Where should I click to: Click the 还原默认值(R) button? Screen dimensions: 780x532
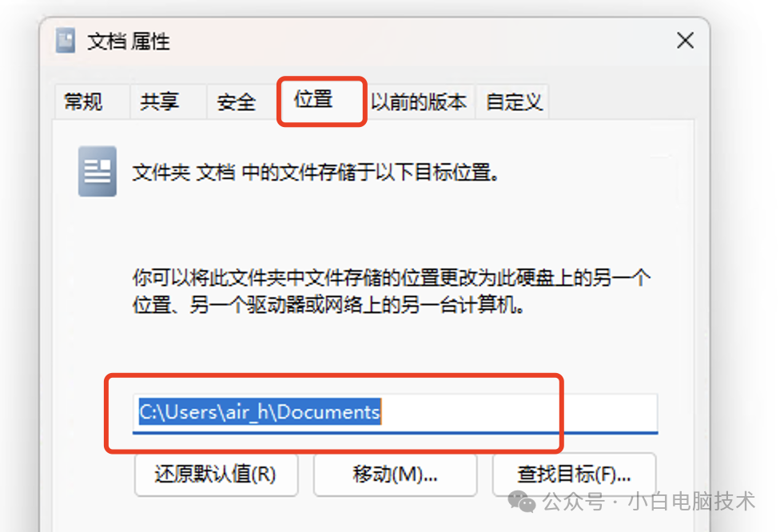[216, 474]
